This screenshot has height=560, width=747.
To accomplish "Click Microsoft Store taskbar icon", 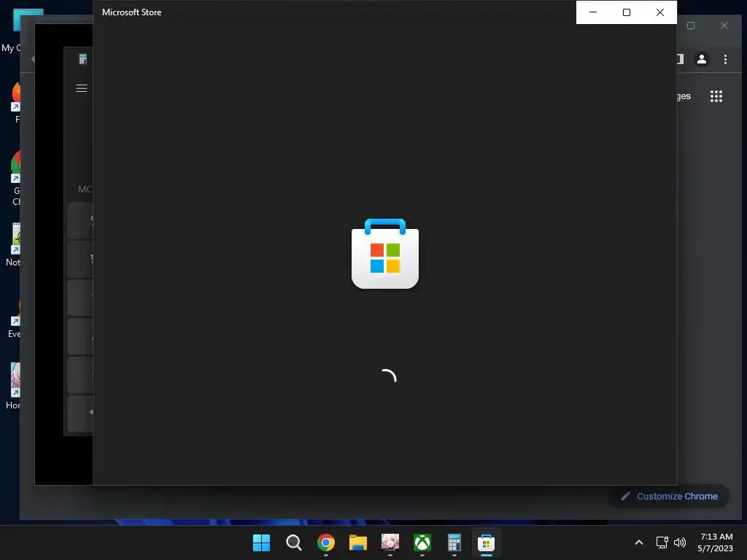I will [x=486, y=542].
